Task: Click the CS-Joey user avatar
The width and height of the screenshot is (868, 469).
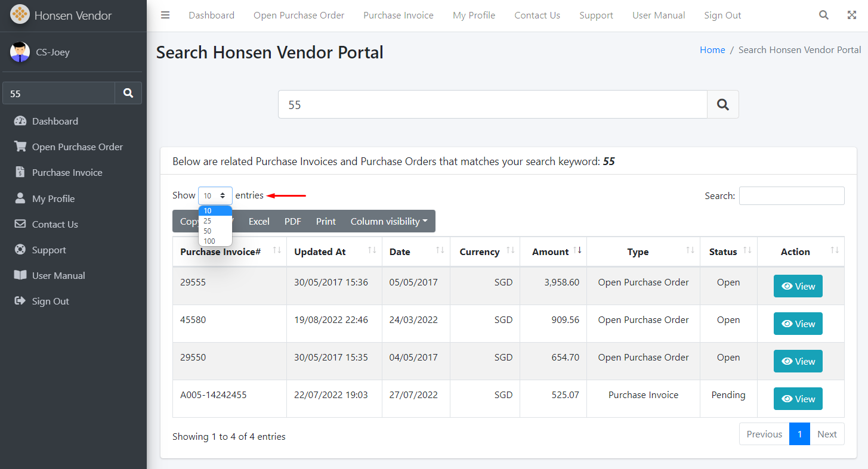Action: pos(20,52)
